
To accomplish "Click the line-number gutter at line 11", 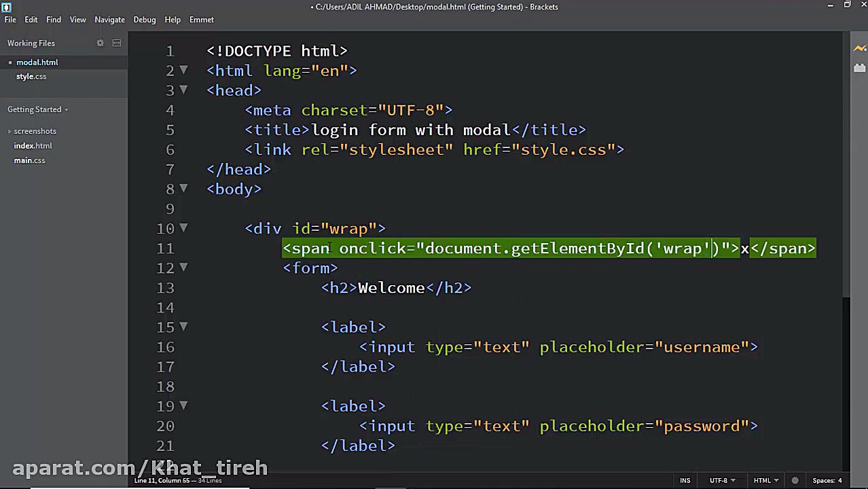I will pos(166,249).
